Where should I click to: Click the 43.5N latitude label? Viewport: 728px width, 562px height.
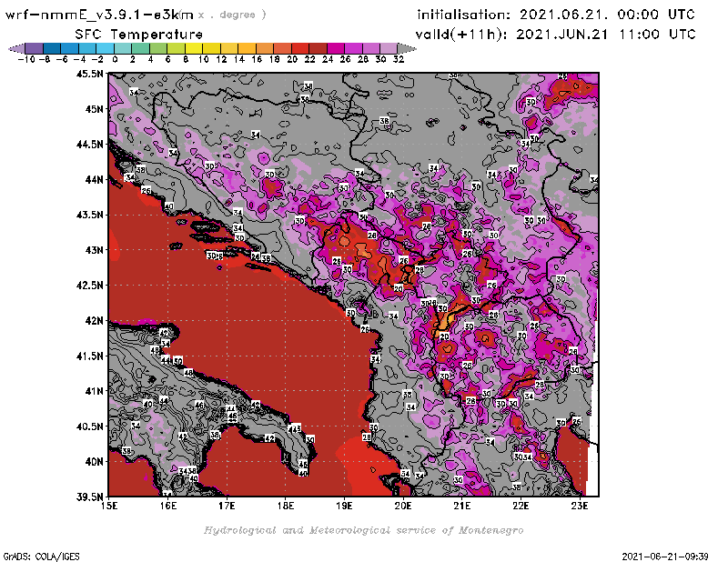[89, 215]
